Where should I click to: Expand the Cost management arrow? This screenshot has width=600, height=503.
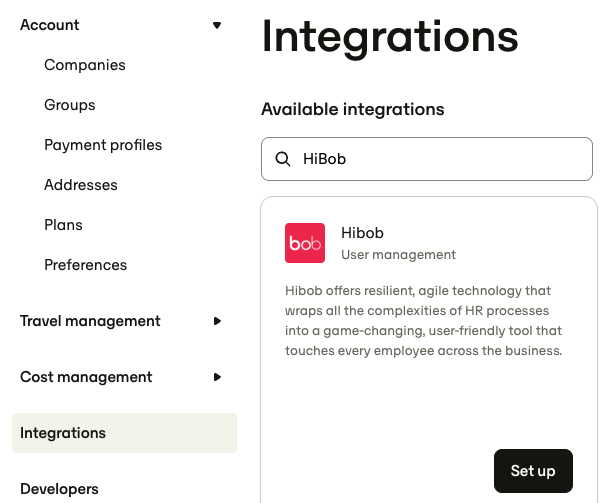[x=217, y=377]
